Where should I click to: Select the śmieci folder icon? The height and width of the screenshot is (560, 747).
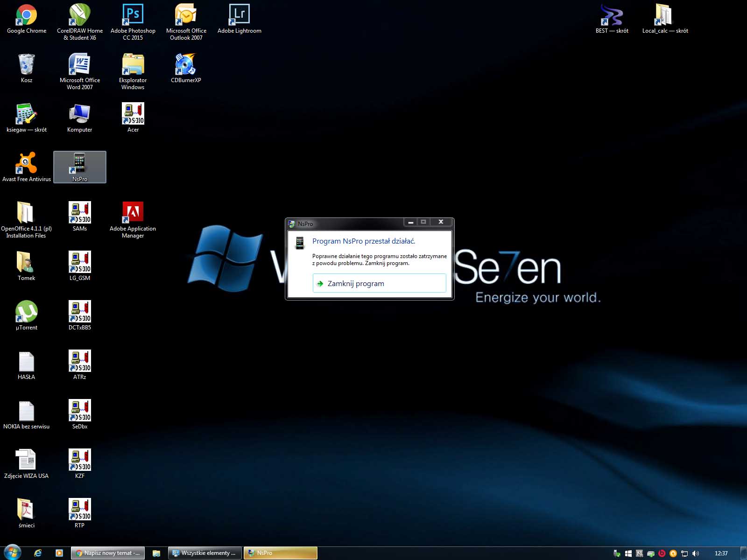tap(27, 514)
